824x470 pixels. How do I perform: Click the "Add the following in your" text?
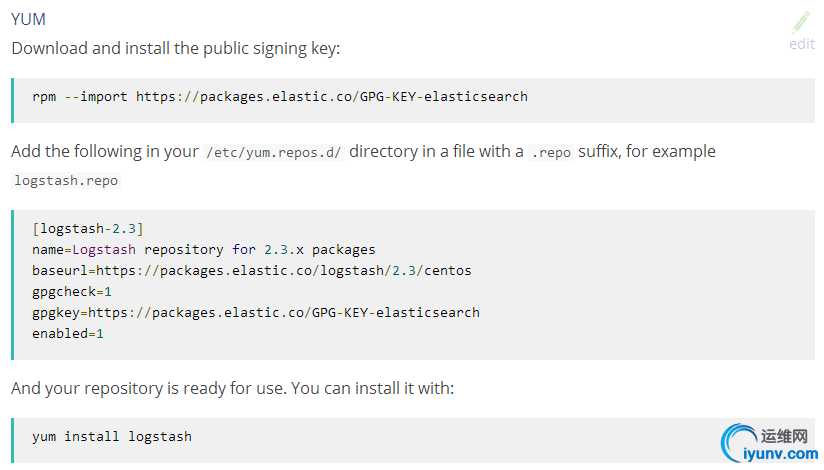pos(104,152)
